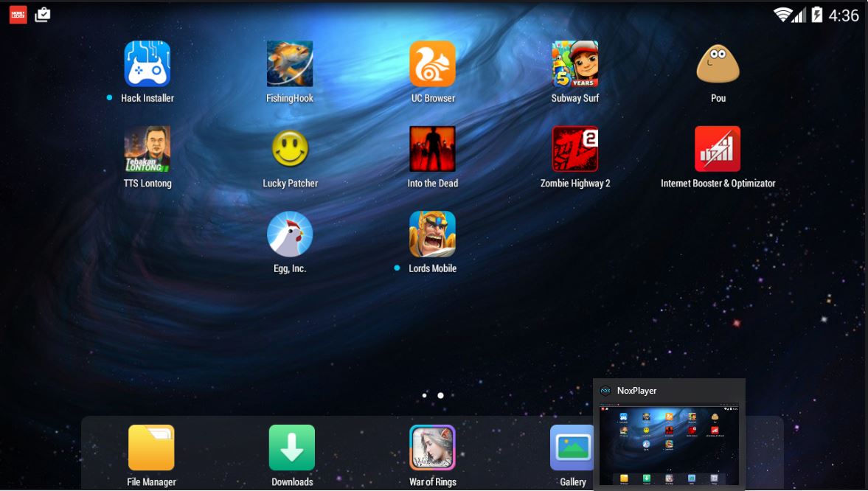Open Downloads in the dock
The image size is (868, 491).
coord(292,448)
